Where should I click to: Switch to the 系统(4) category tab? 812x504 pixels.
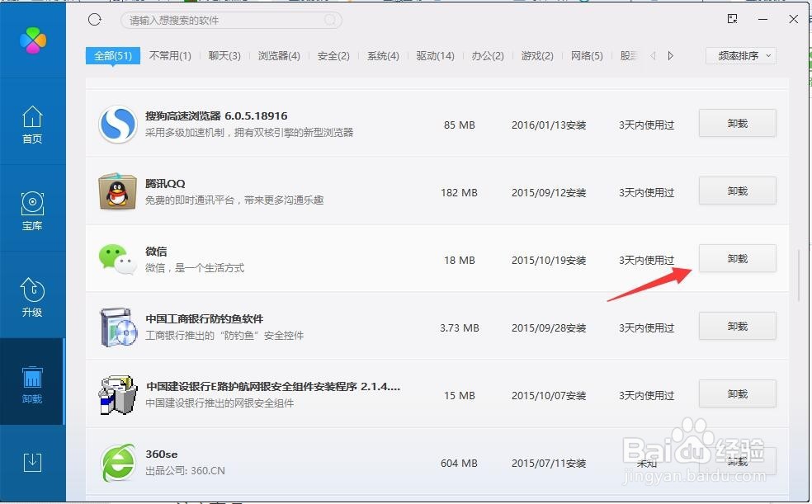(x=383, y=56)
